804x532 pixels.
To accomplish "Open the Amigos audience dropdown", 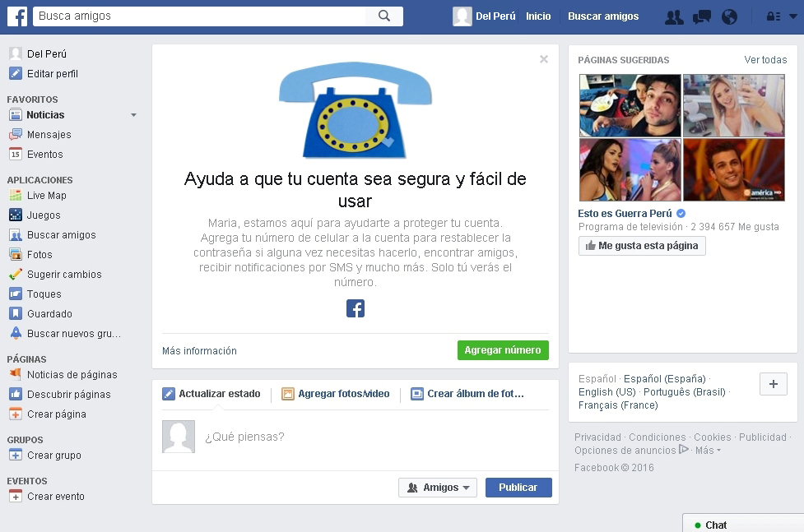I will (x=437, y=488).
